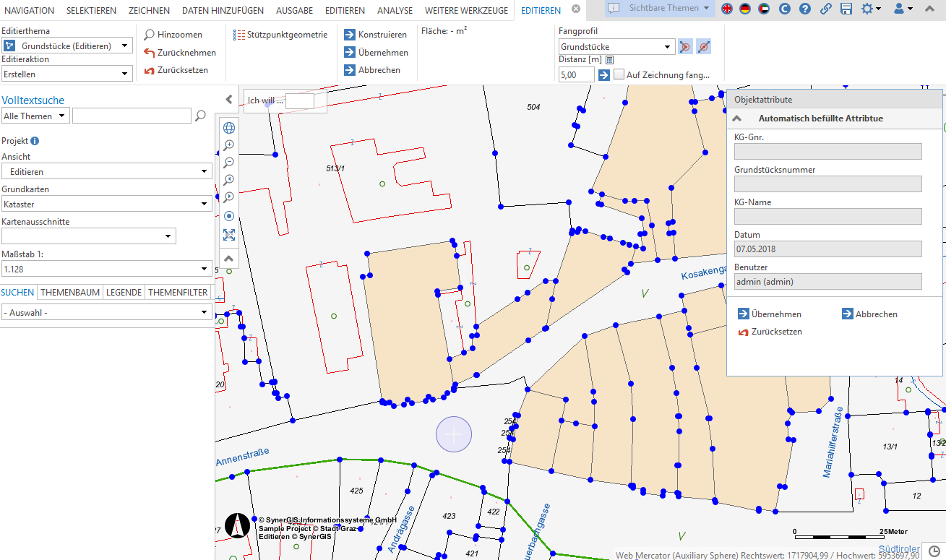Click the save diskette icon
Viewport: 946px width, 560px height.
click(846, 9)
